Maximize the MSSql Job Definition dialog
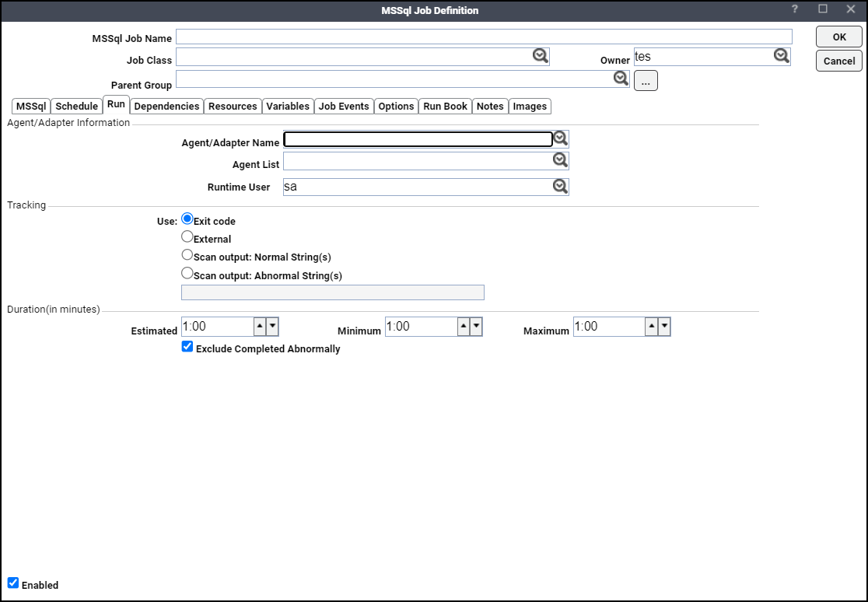Viewport: 868px width, 602px height. [x=823, y=9]
